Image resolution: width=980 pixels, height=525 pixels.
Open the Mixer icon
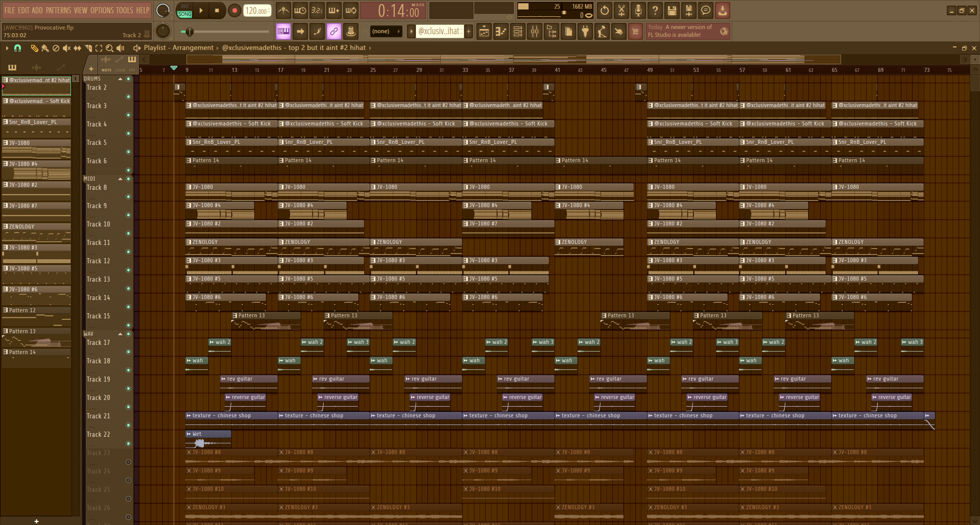[535, 32]
